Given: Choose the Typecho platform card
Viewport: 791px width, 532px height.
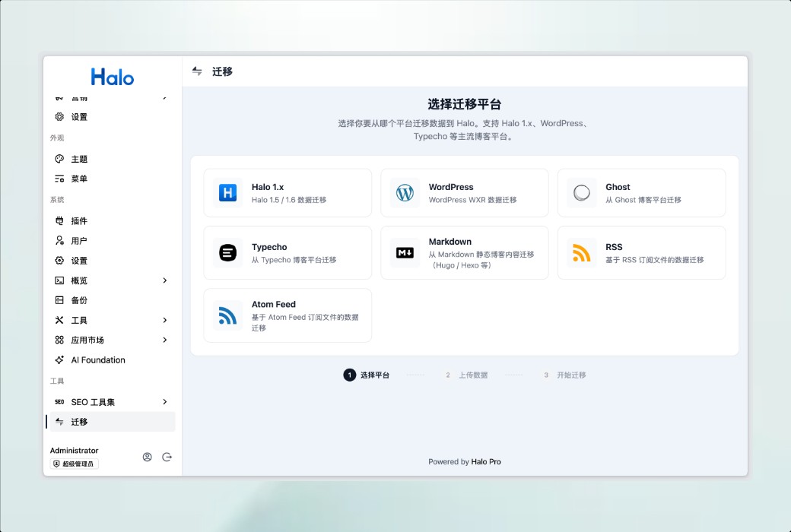Looking at the screenshot, I should pos(287,252).
